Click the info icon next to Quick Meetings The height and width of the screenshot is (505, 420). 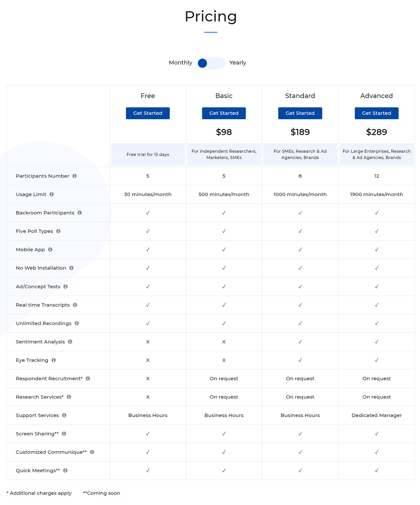pyautogui.click(x=65, y=470)
